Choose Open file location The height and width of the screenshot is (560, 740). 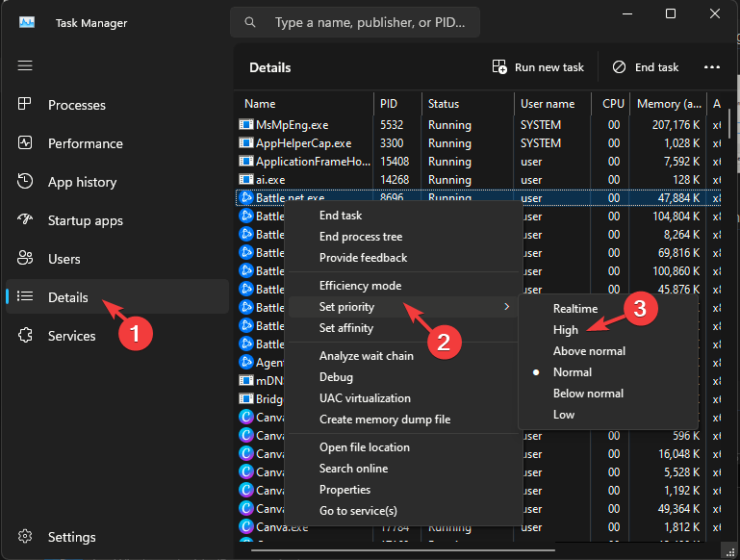click(403, 447)
